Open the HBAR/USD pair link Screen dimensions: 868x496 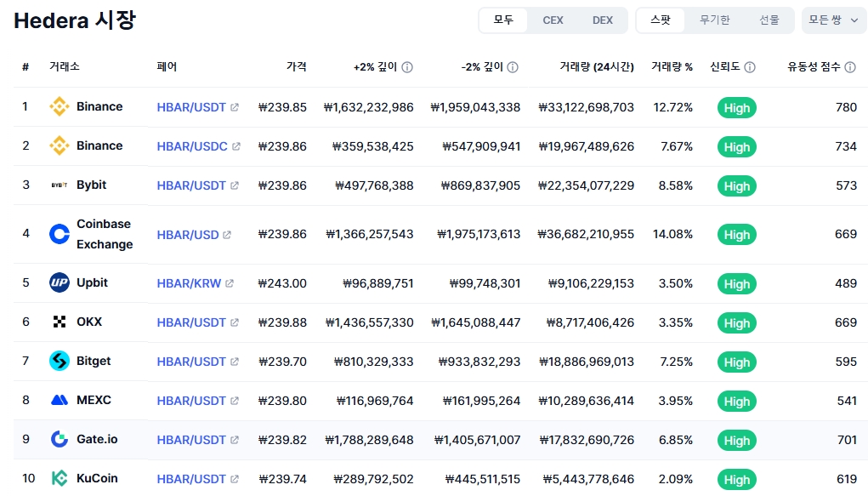point(188,235)
